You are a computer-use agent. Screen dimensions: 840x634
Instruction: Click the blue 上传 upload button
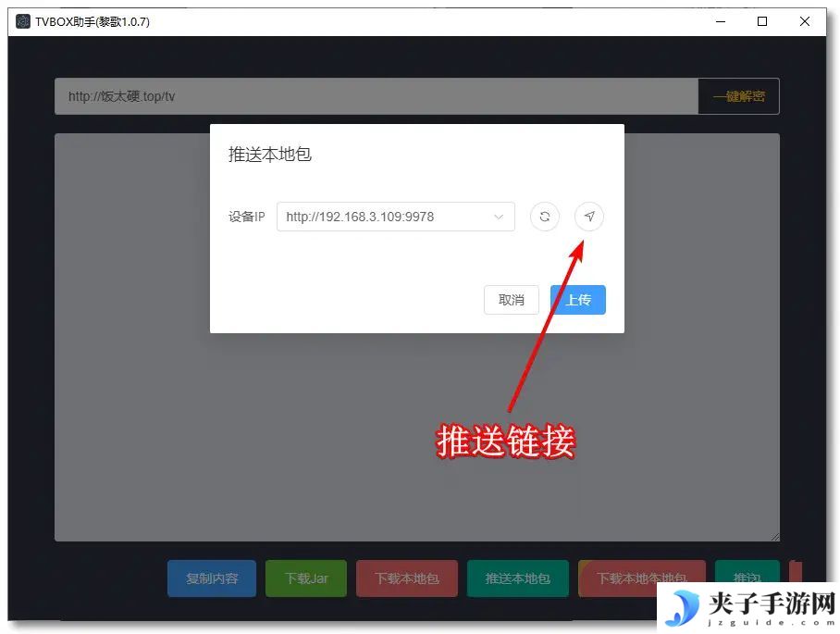click(x=578, y=300)
